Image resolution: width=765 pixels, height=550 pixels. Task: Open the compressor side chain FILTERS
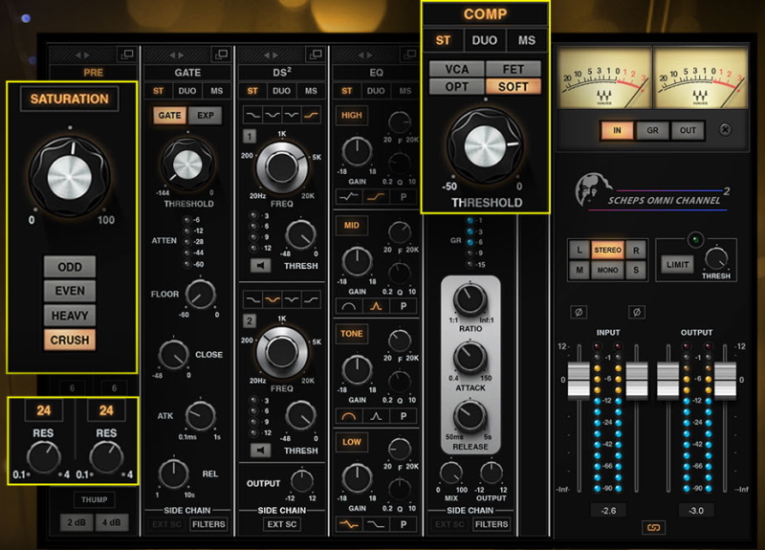click(x=492, y=524)
